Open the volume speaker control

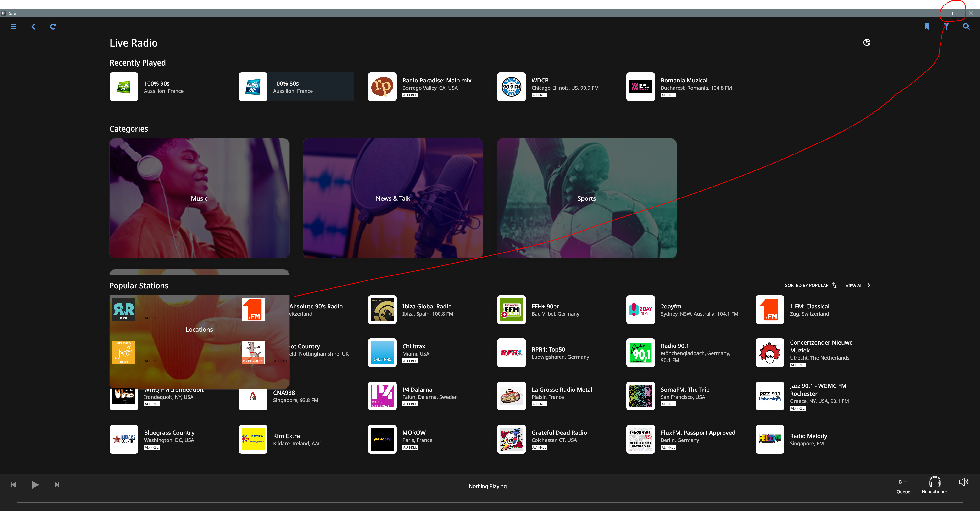coord(964,482)
